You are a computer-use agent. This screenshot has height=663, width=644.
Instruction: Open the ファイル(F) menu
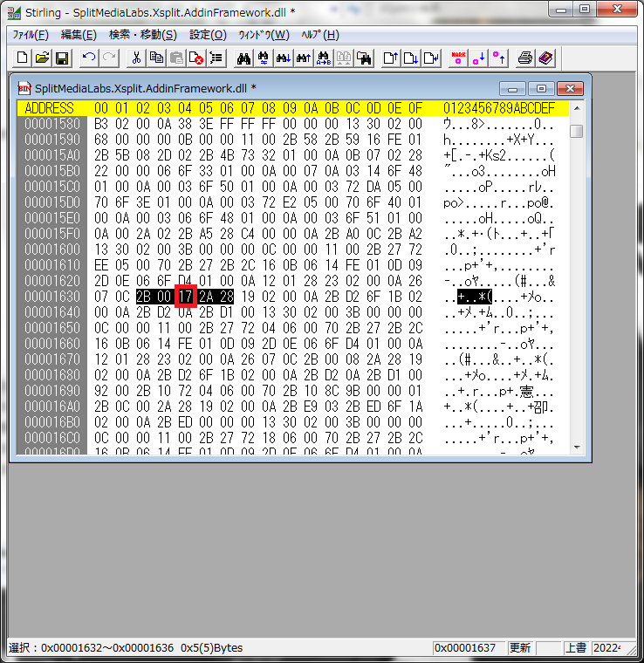[31, 35]
